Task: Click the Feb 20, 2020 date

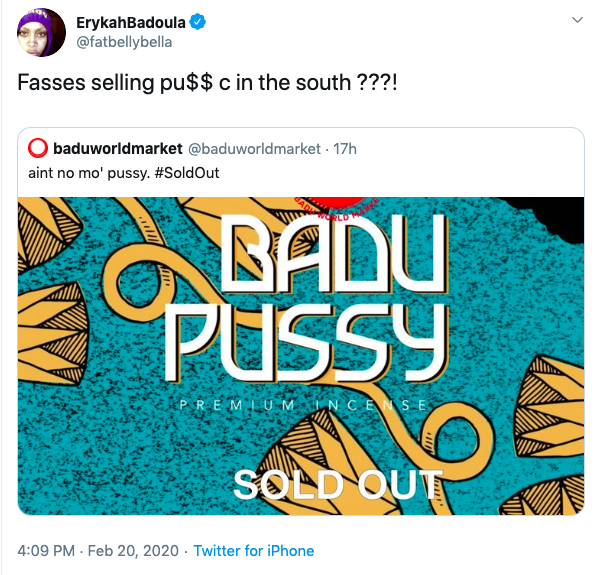Action: [x=133, y=551]
